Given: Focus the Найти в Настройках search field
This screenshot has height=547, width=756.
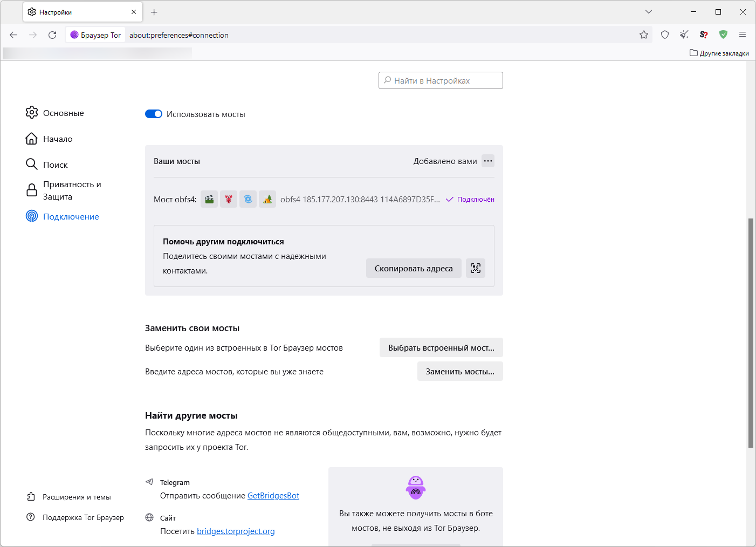Looking at the screenshot, I should coord(441,80).
